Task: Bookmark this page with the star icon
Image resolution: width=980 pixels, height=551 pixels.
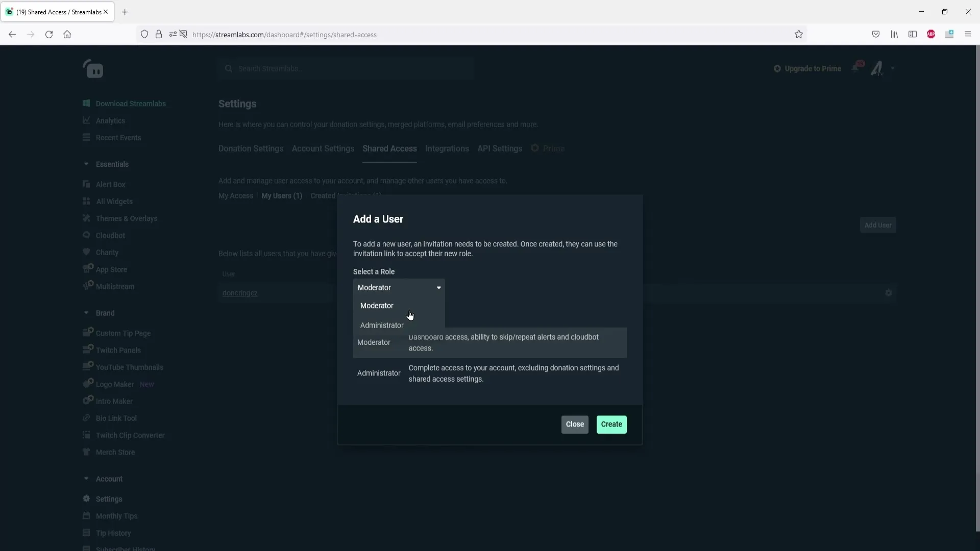Action: (x=799, y=35)
